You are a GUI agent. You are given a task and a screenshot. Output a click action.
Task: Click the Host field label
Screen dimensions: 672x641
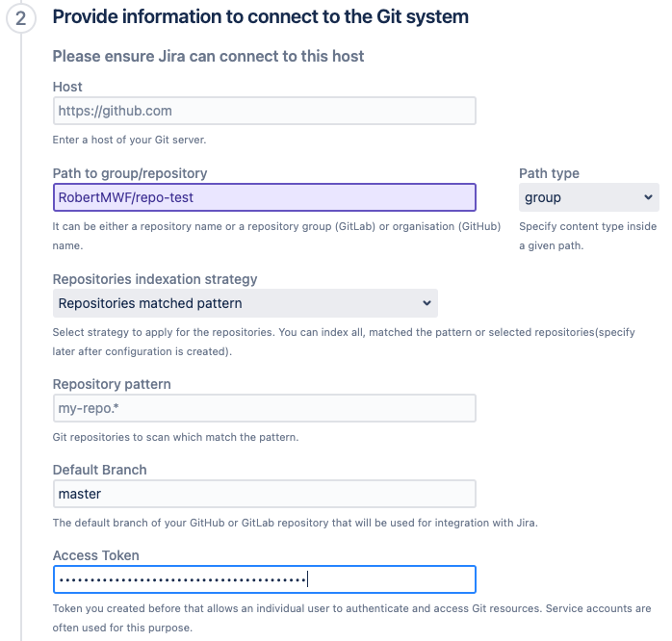[67, 87]
